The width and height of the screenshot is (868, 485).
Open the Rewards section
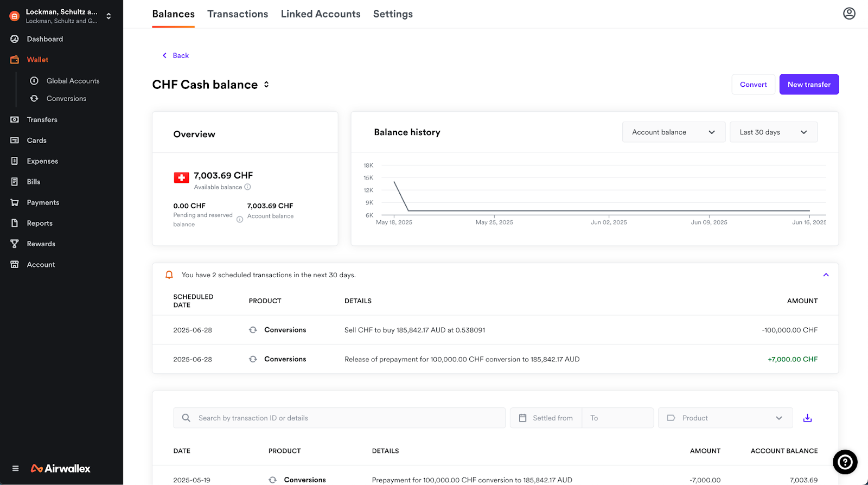[41, 244]
